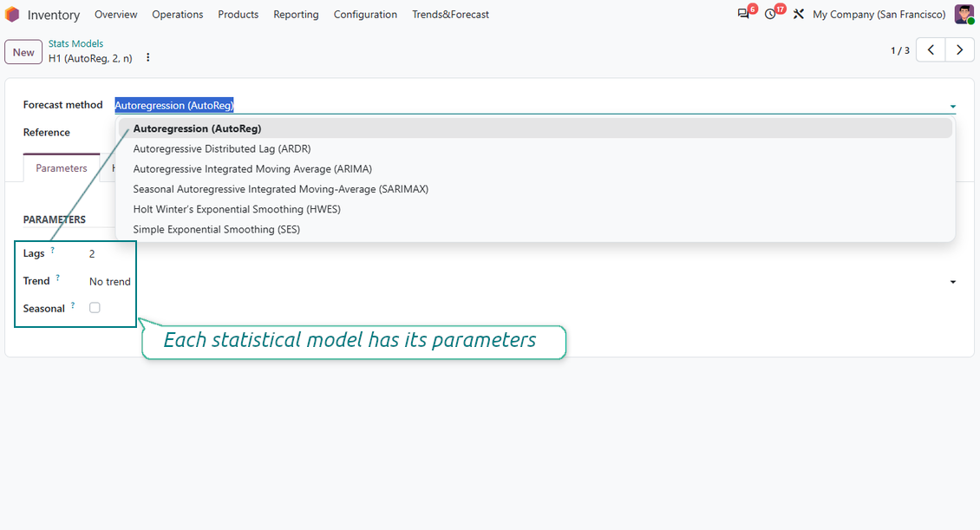Open the Operations menu
The width and height of the screenshot is (980, 530).
coord(178,15)
